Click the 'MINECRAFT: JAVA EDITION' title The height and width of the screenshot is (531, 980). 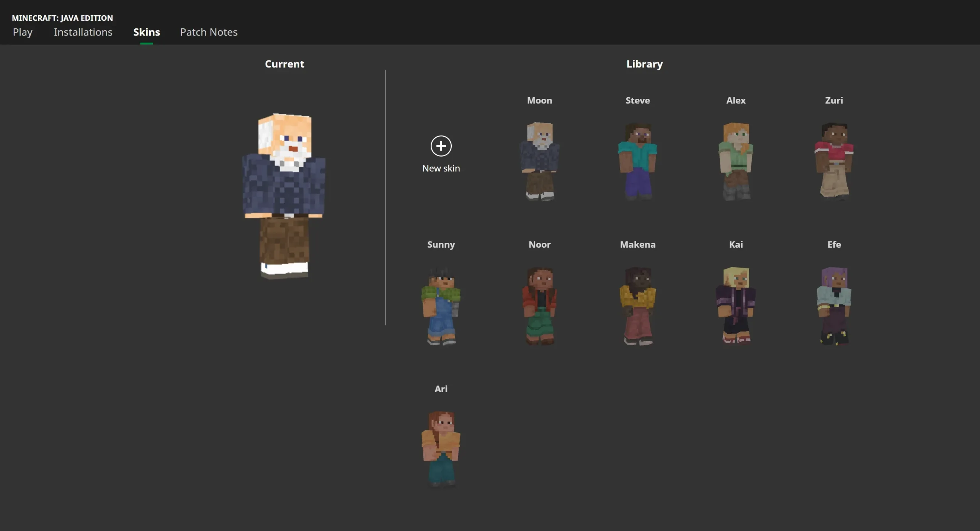tap(62, 18)
